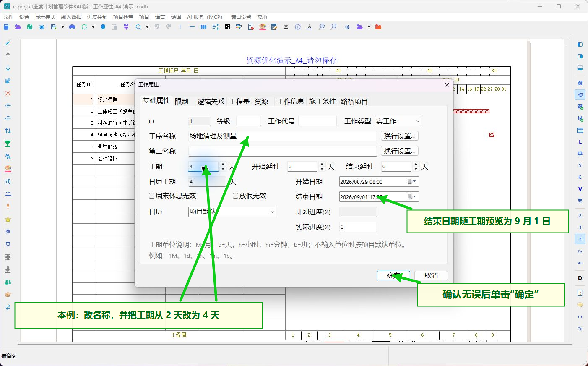Click the zoom out magnifier icon
The width and height of the screenshot is (588, 366).
point(322,27)
